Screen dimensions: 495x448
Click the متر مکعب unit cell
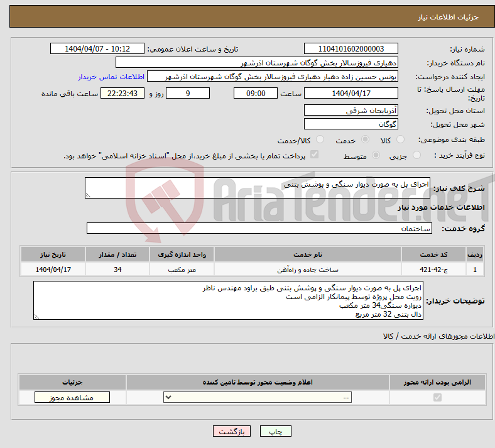[x=182, y=270]
